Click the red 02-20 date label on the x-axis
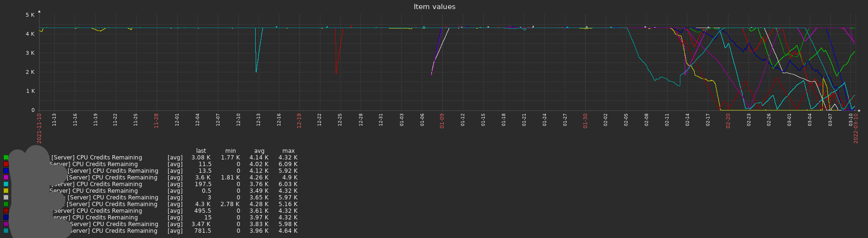This screenshot has width=868, height=238. pyautogui.click(x=728, y=120)
